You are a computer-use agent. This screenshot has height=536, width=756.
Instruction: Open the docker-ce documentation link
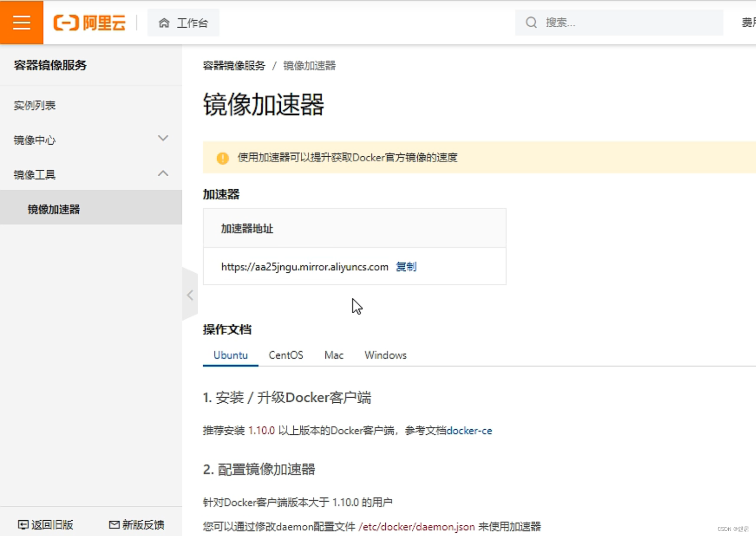469,431
